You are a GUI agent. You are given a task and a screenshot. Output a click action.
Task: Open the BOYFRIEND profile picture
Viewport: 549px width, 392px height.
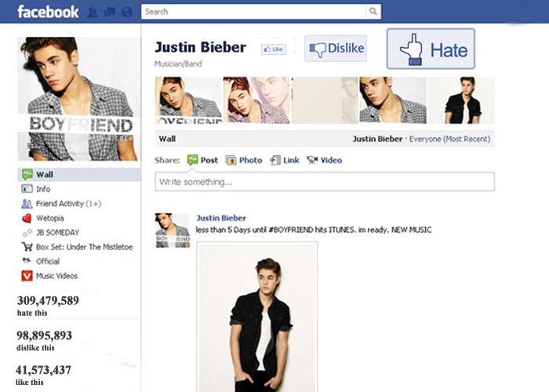click(x=78, y=99)
